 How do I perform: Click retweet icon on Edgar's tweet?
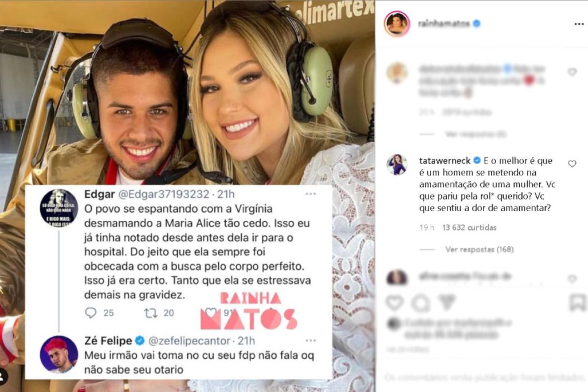(x=151, y=313)
